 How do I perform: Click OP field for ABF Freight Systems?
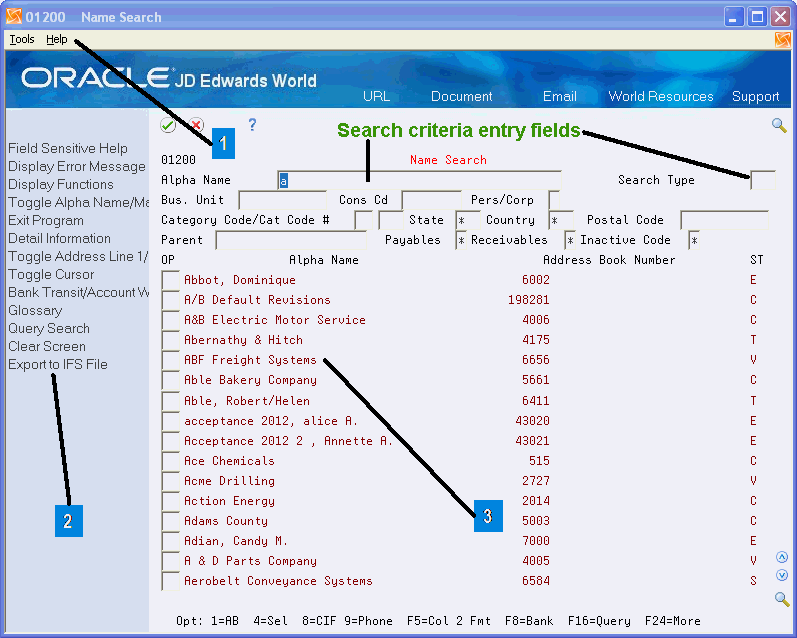pos(170,360)
